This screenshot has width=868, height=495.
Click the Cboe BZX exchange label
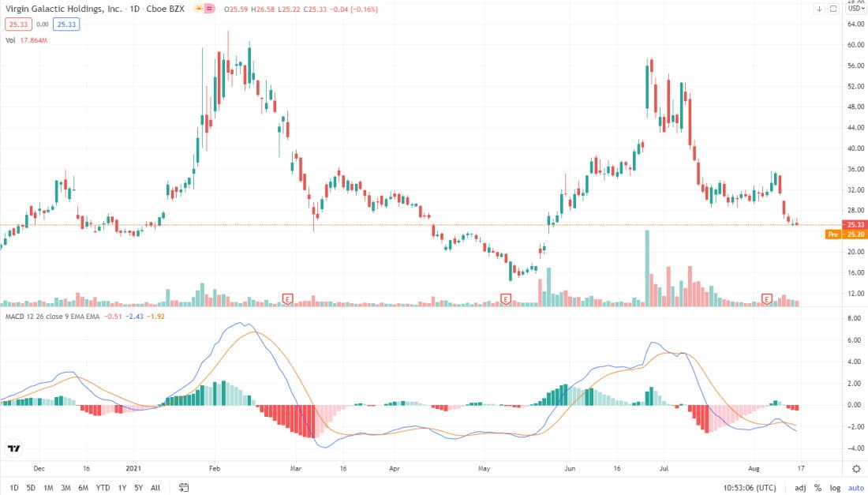[166, 9]
